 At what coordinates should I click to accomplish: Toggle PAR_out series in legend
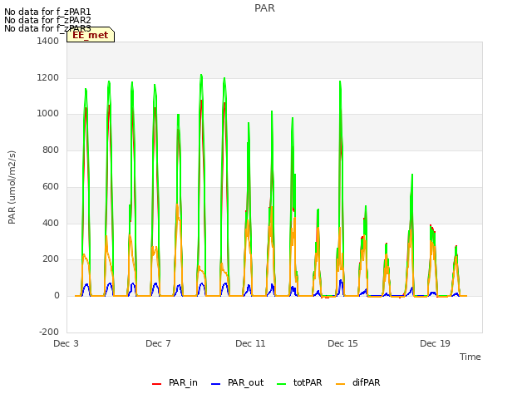pos(237,382)
